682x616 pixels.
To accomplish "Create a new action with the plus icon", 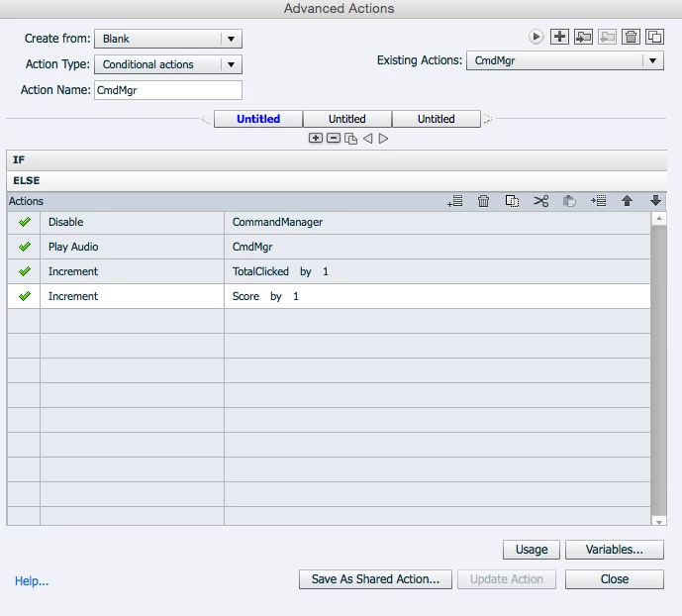I will point(559,37).
